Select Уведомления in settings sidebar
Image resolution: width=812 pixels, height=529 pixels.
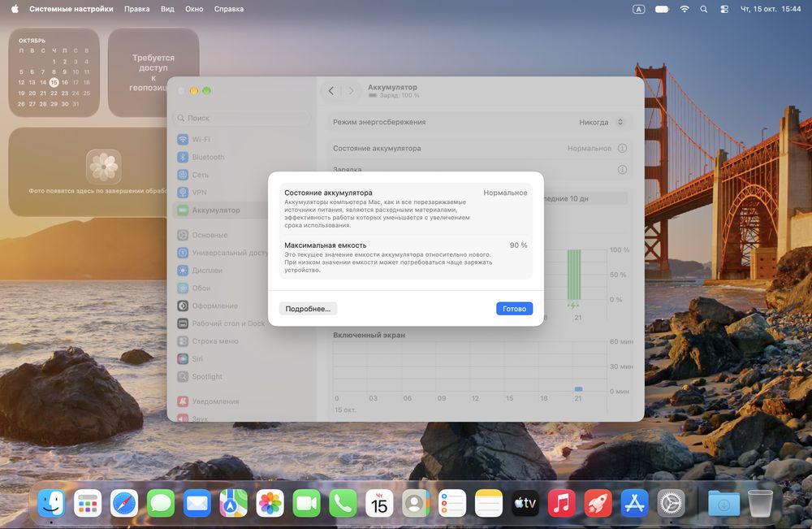pyautogui.click(x=242, y=401)
